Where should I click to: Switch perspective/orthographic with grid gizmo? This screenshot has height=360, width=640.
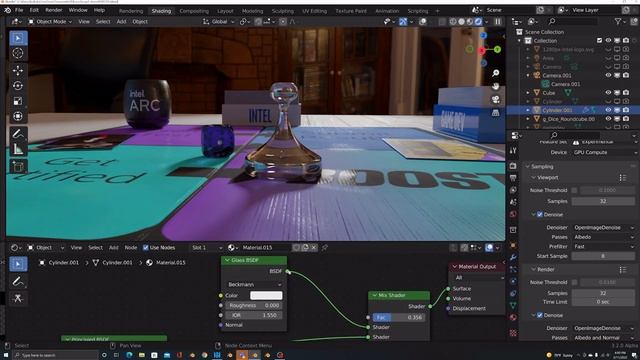496,113
